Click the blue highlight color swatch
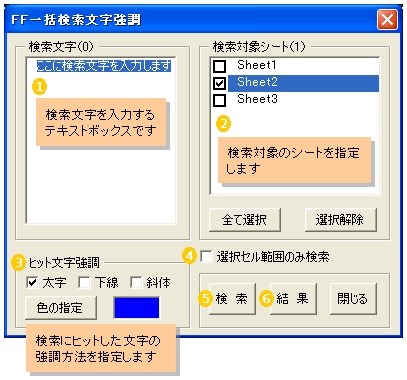The height and width of the screenshot is (380, 407). click(137, 308)
